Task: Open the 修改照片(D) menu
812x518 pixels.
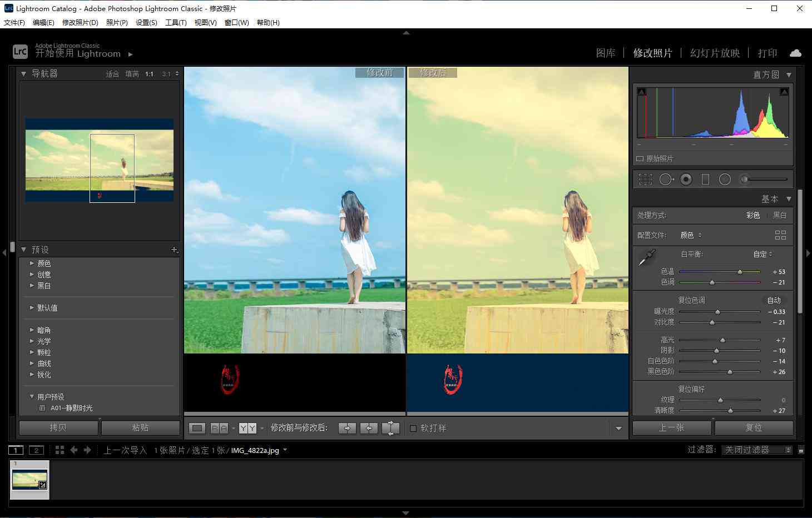Action: (x=80, y=23)
